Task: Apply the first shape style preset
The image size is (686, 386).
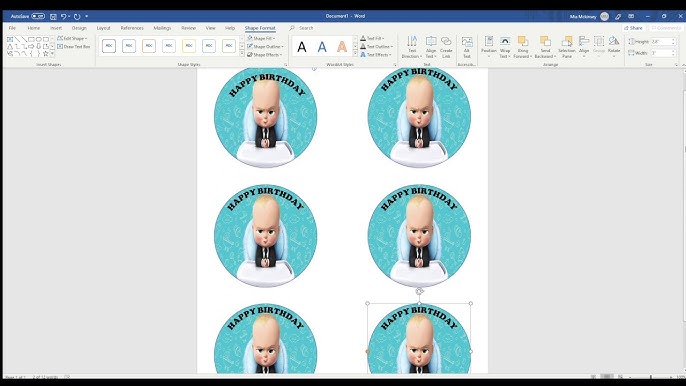Action: (109, 46)
